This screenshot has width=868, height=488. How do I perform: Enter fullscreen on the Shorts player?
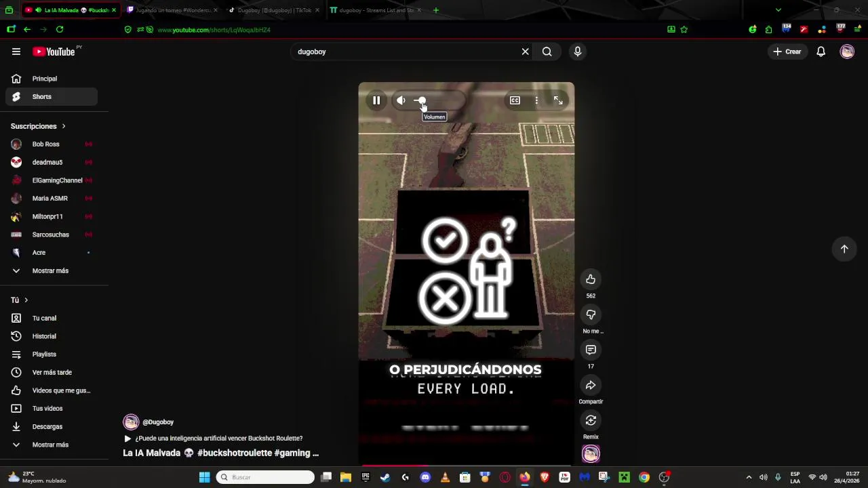click(558, 100)
